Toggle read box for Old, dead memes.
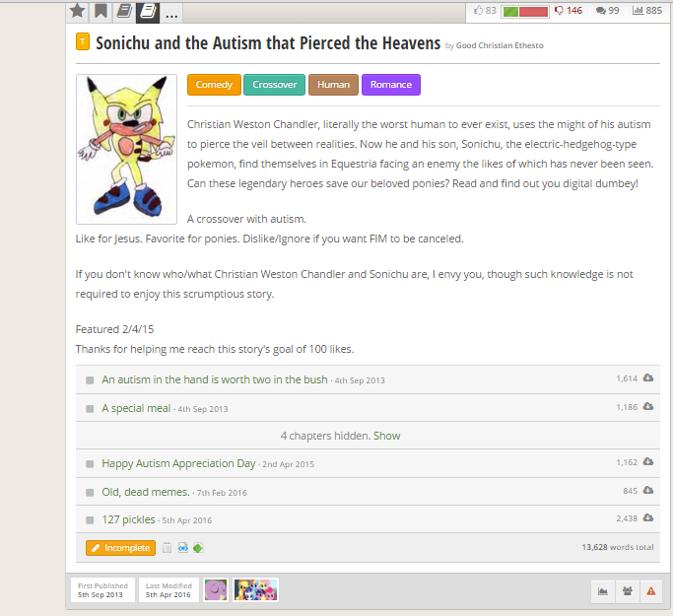Image resolution: width=673 pixels, height=616 pixels. point(90,493)
